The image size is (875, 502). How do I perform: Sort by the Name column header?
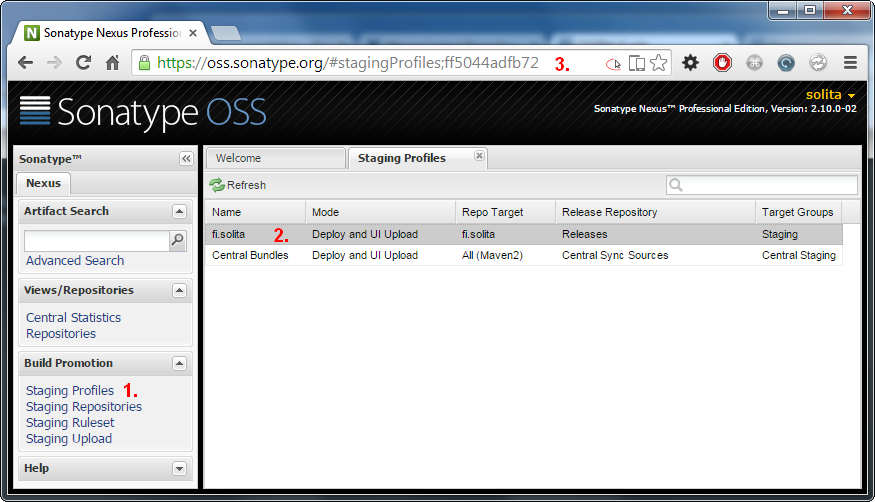pyautogui.click(x=255, y=213)
